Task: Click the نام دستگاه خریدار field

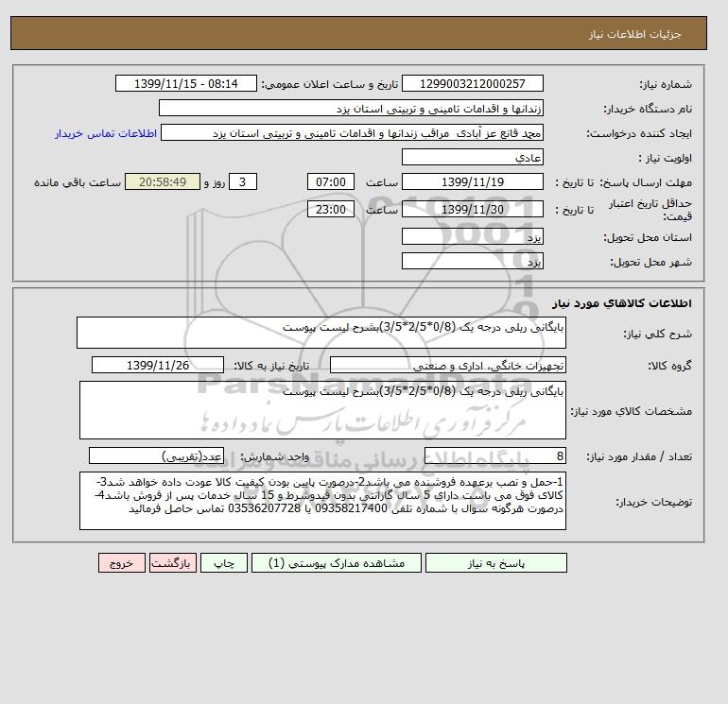Action: tap(351, 108)
